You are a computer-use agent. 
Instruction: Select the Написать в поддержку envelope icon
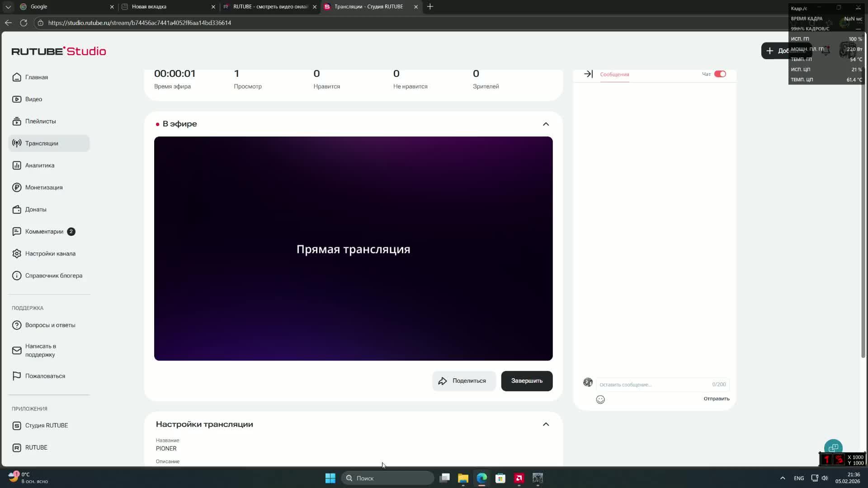[x=17, y=351]
